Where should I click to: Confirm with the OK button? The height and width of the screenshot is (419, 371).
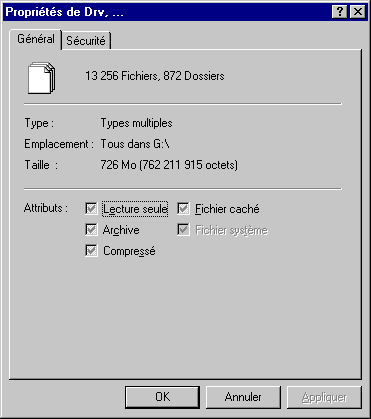pyautogui.click(x=163, y=397)
